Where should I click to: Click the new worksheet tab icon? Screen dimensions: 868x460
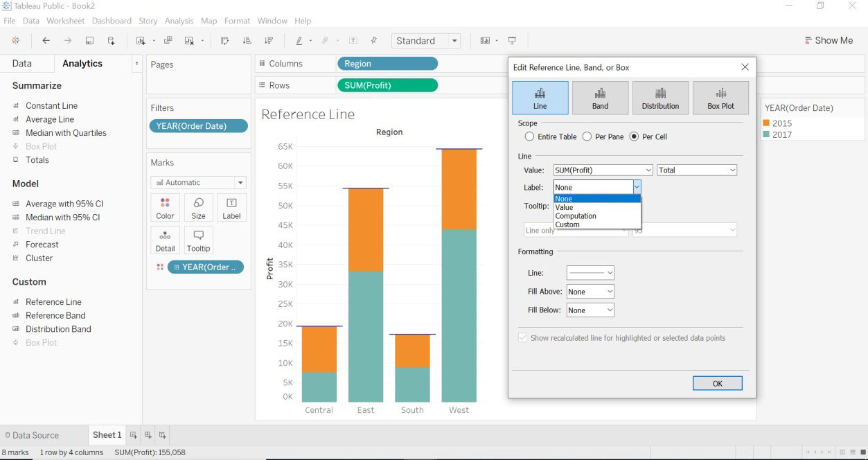pos(134,435)
